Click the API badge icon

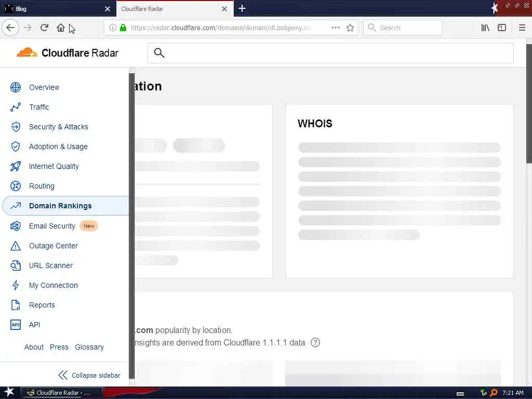pyautogui.click(x=15, y=325)
